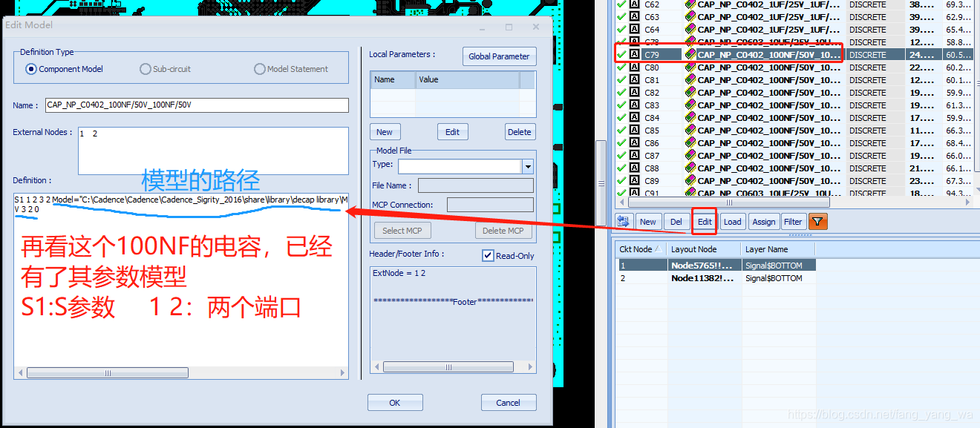Toggle the green checkmark for C80

[x=621, y=67]
